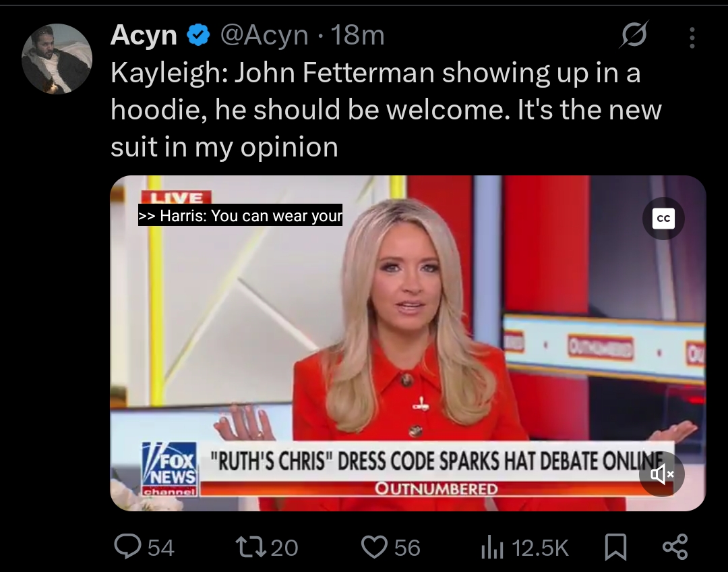Image resolution: width=728 pixels, height=572 pixels.
Task: Click the reply speech bubble icon
Action: [x=127, y=546]
